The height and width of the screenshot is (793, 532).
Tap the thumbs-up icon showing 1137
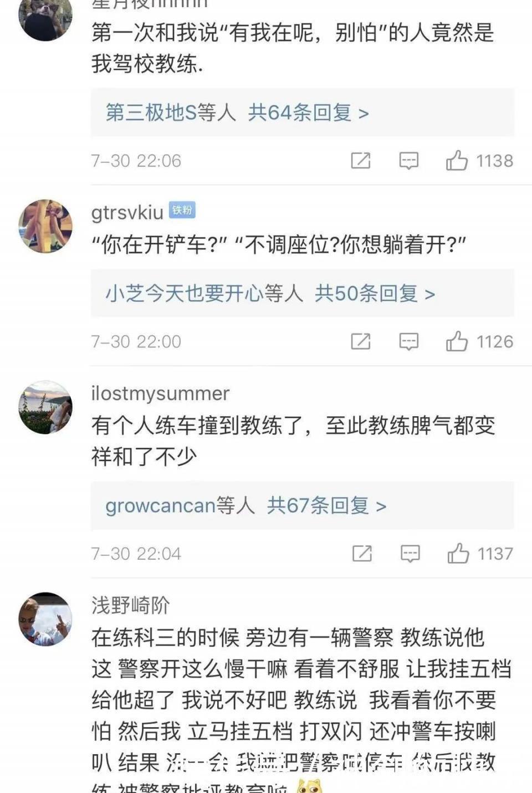pyautogui.click(x=458, y=554)
